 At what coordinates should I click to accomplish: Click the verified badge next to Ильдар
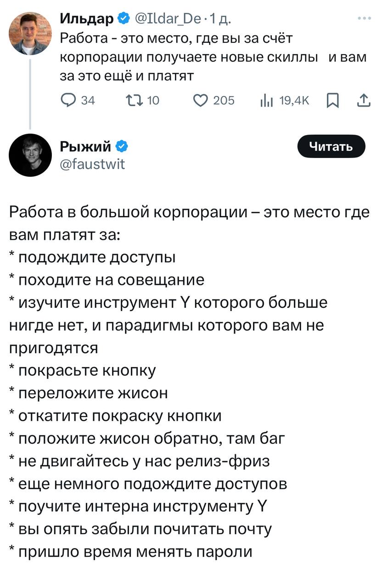point(123,19)
